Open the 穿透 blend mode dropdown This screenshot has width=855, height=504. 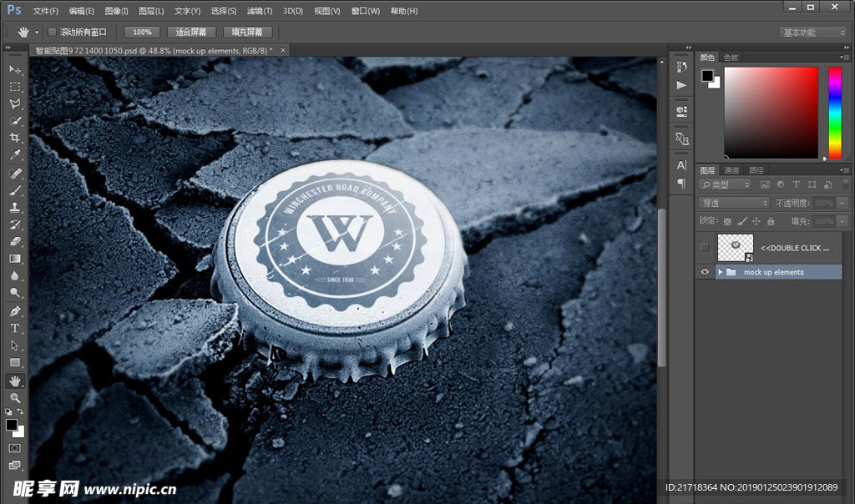click(733, 203)
